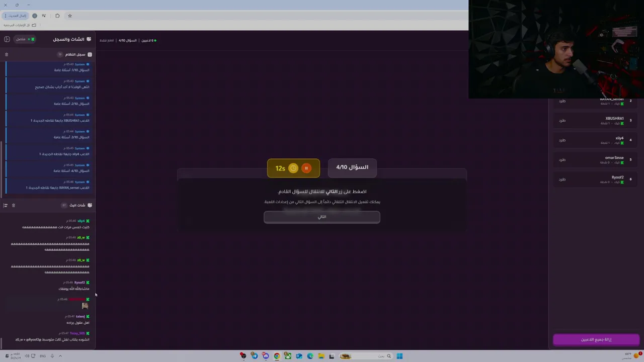Select the omar3zsse player name

[x=614, y=158]
